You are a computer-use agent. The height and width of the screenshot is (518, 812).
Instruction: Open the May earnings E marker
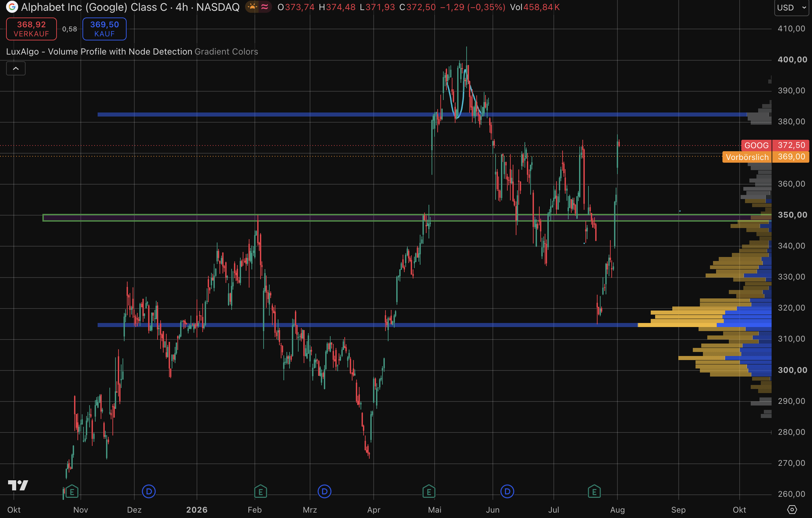point(429,492)
